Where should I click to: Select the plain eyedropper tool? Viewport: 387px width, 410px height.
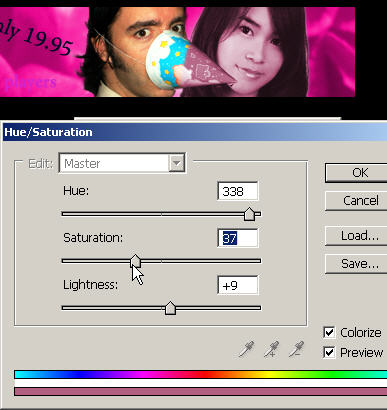click(x=247, y=349)
